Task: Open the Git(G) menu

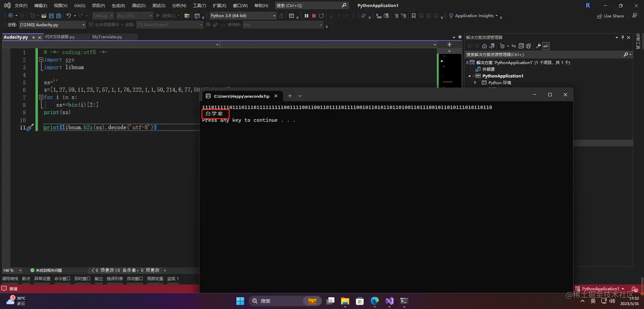Action: point(80,6)
